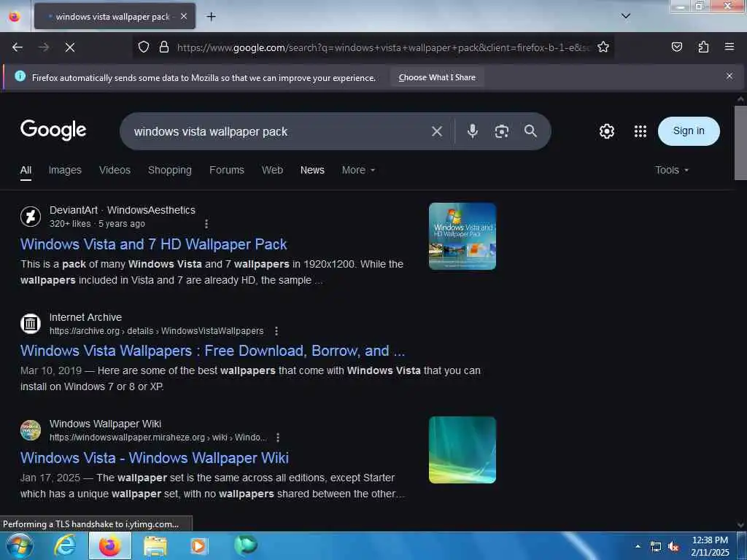Image resolution: width=747 pixels, height=560 pixels.
Task: Switch to the Images tab
Action: pos(65,170)
